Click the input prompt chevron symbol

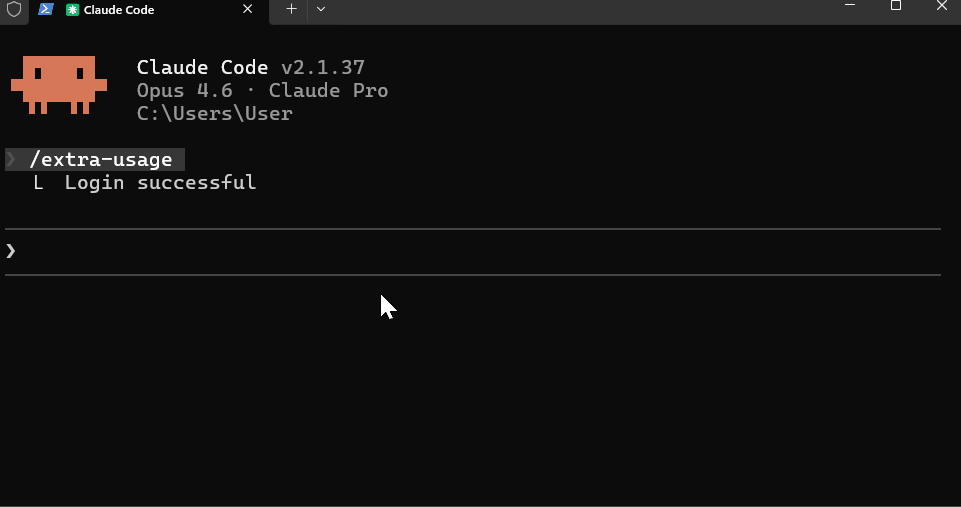tap(10, 251)
